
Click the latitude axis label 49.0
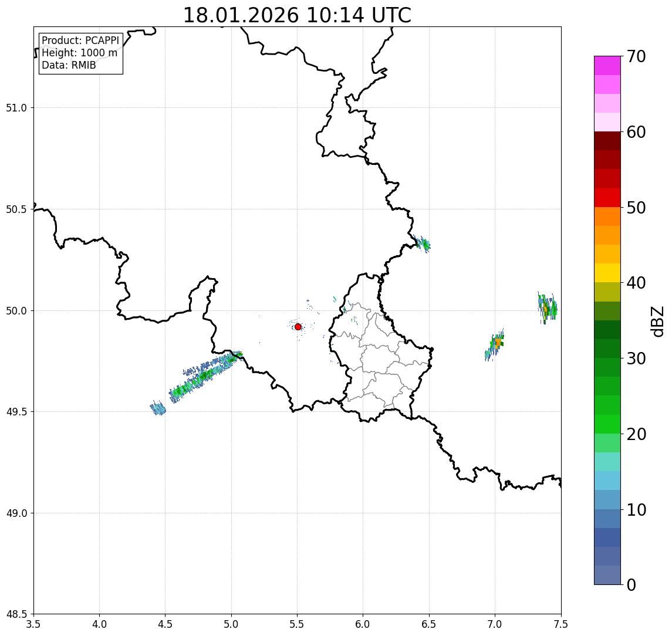16,513
